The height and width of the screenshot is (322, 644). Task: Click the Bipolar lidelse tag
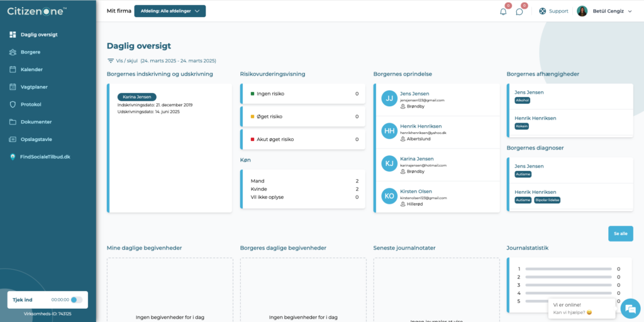[x=548, y=200]
